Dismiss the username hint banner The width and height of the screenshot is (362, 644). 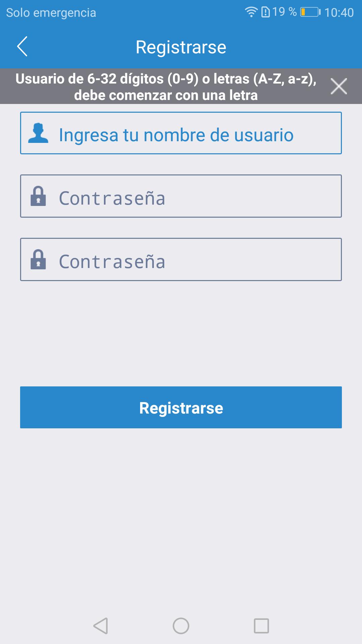339,86
